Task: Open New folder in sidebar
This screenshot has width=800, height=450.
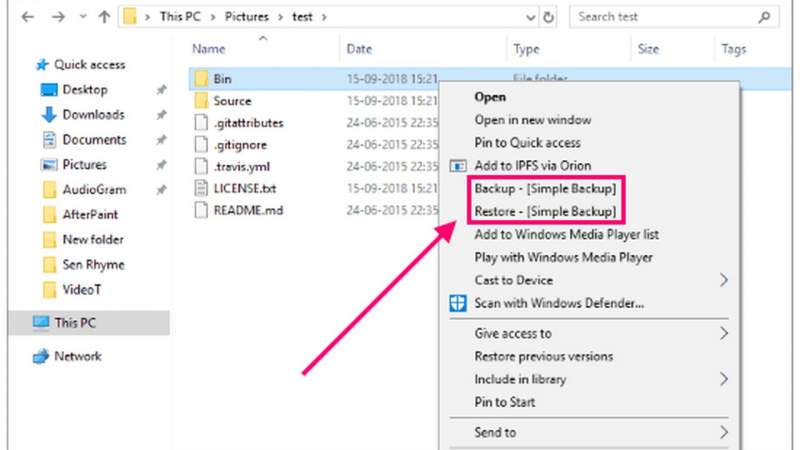Action: [93, 240]
